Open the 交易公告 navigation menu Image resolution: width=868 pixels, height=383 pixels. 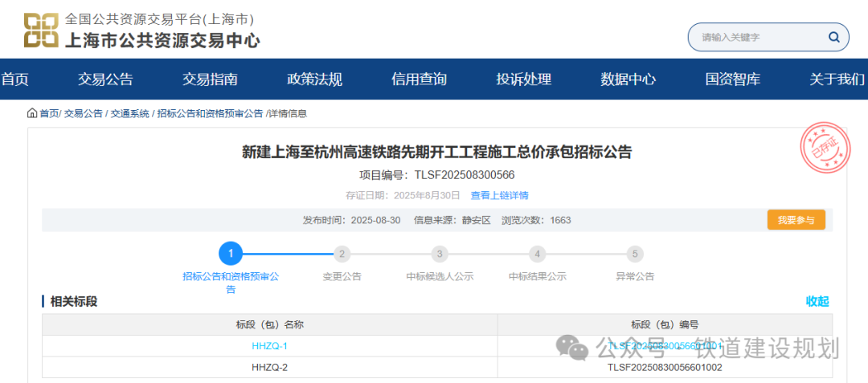(x=105, y=79)
